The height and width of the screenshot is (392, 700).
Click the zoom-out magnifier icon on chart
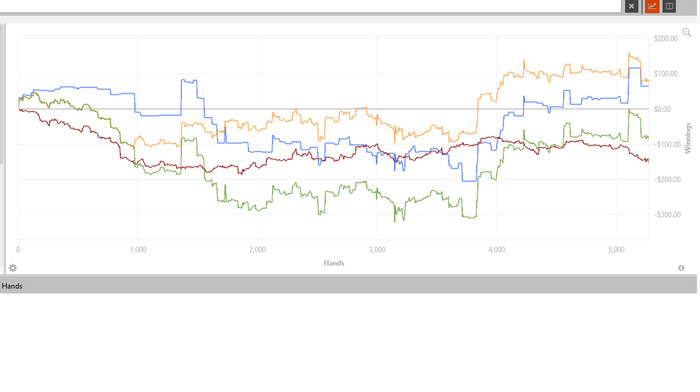point(687,33)
